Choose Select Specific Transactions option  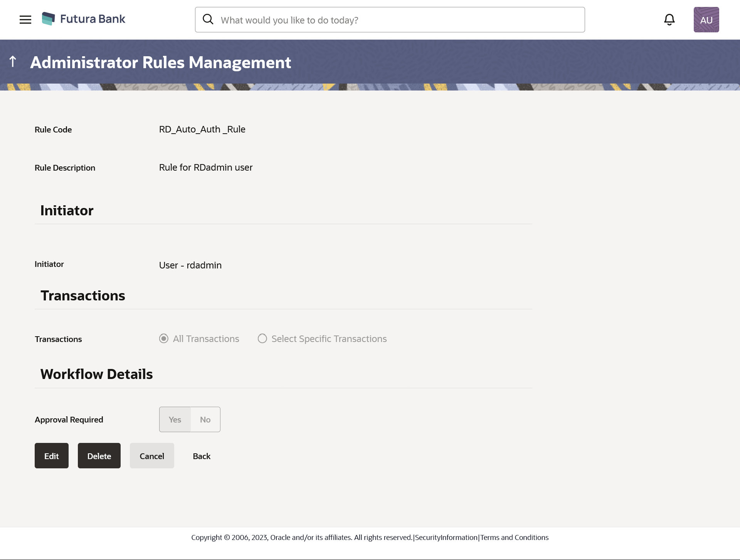click(262, 339)
